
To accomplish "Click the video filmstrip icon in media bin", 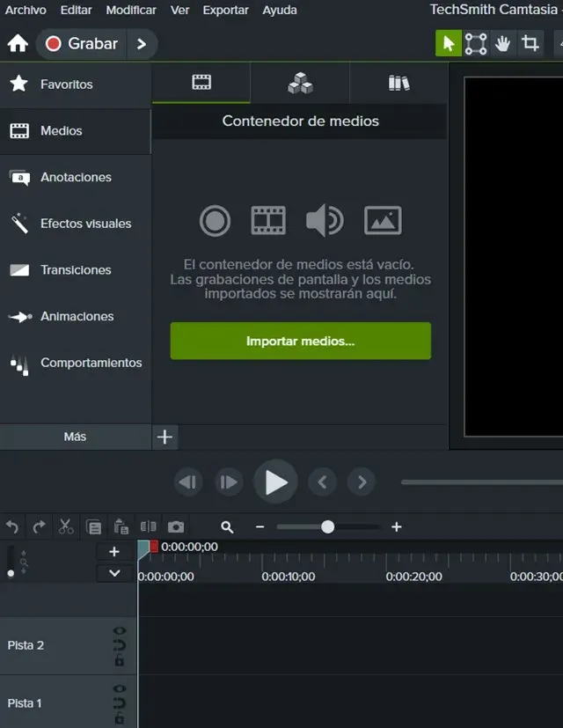I will (268, 220).
